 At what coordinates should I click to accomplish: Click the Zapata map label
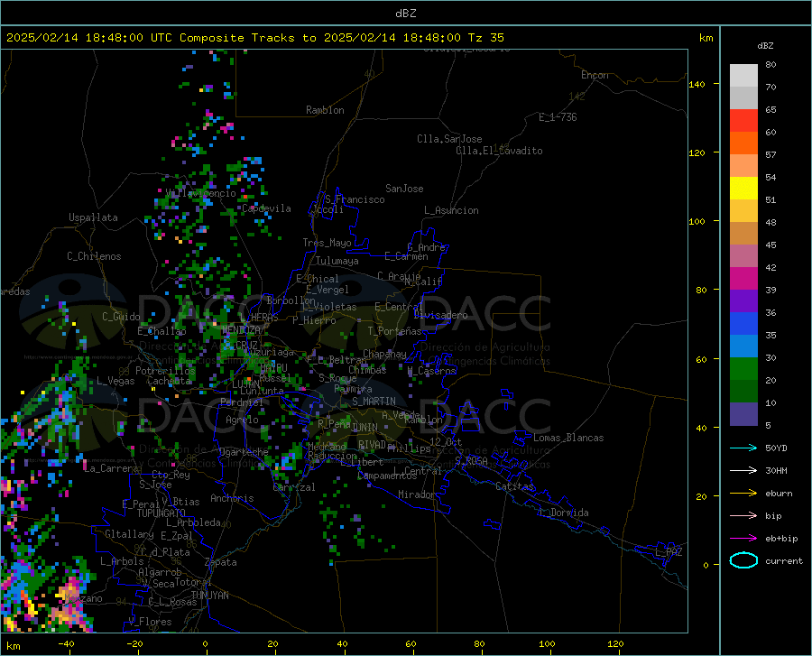(221, 562)
